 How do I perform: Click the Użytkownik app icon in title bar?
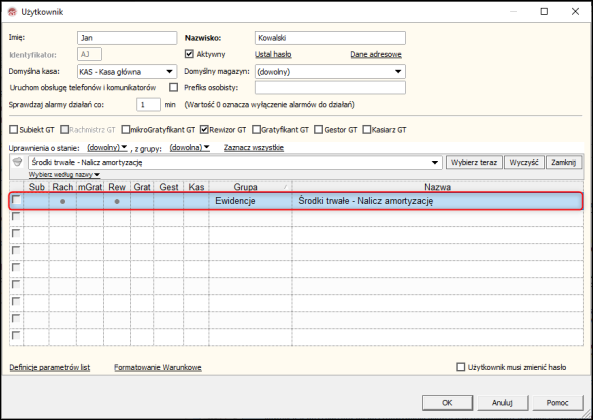12,12
